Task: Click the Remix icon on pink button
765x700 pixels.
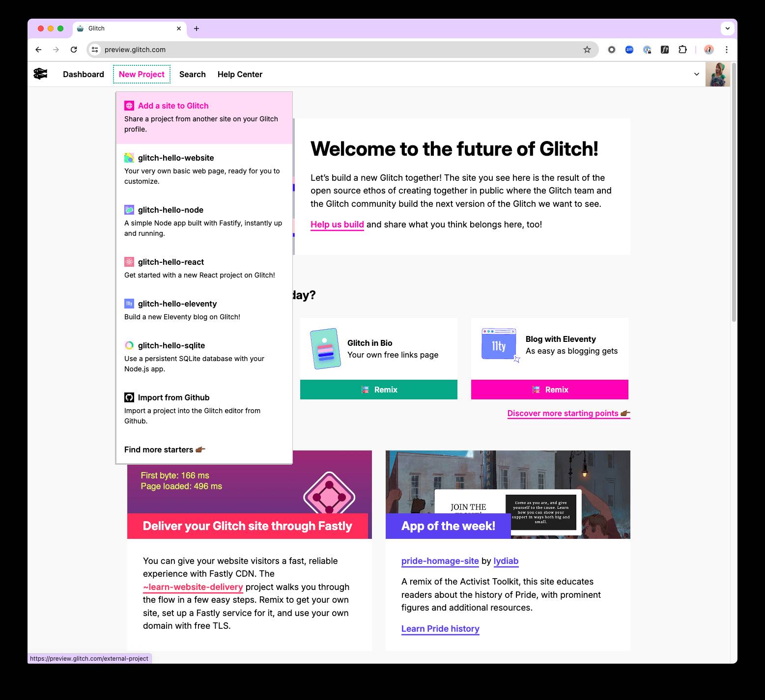Action: pyautogui.click(x=536, y=390)
